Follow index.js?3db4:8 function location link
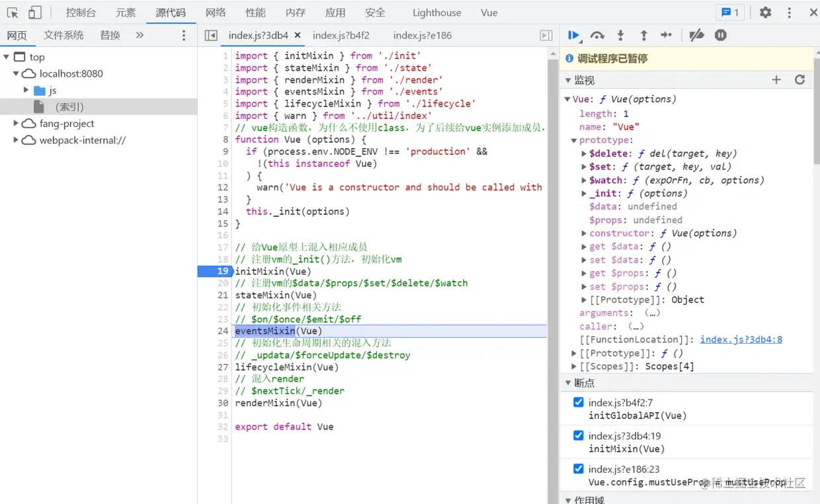Image resolution: width=820 pixels, height=504 pixels. point(741,339)
